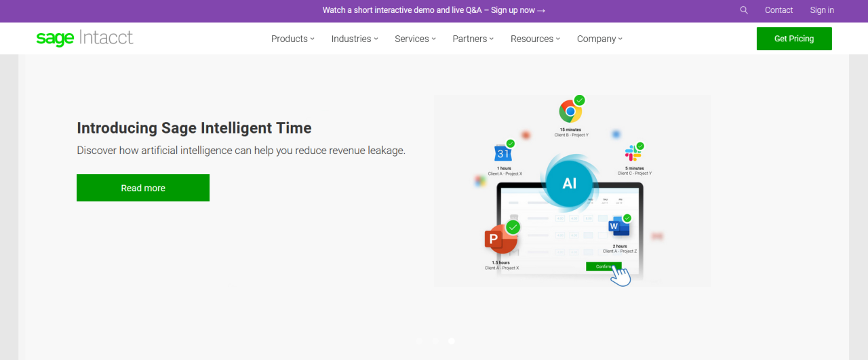
Task: Expand the Services menu
Action: click(415, 39)
